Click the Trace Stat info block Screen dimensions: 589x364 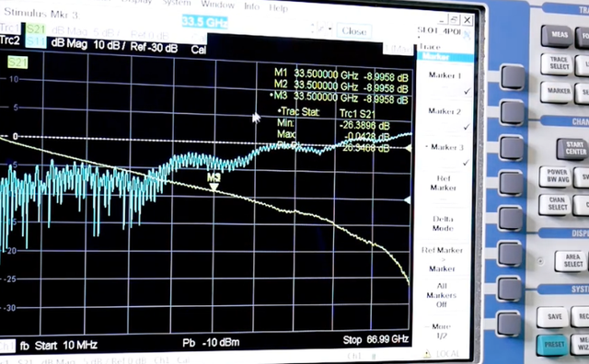[333, 129]
